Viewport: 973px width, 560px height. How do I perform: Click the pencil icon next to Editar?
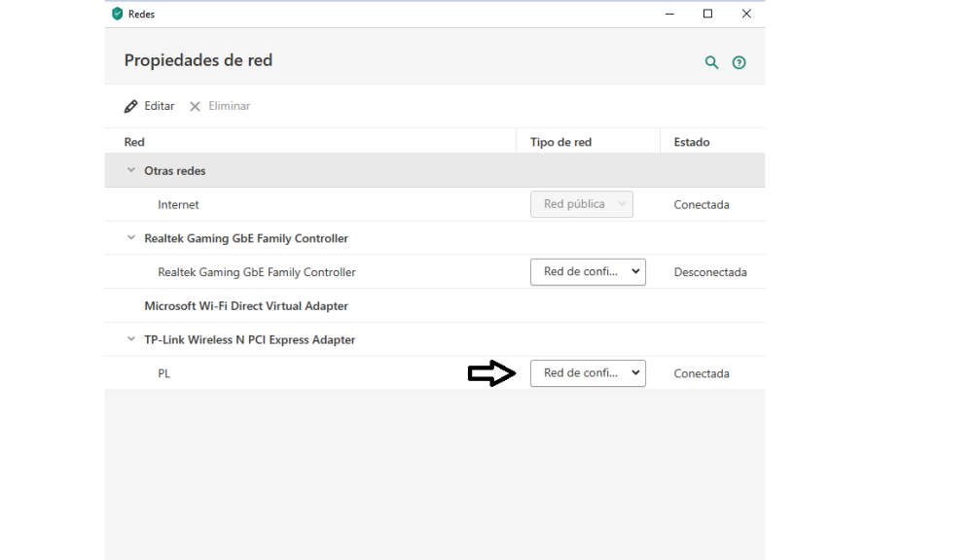coord(132,105)
